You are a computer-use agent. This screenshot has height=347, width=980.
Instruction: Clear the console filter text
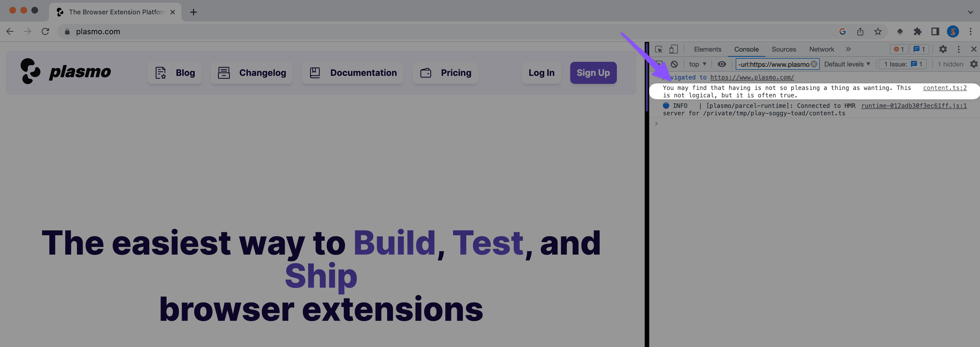(814, 64)
